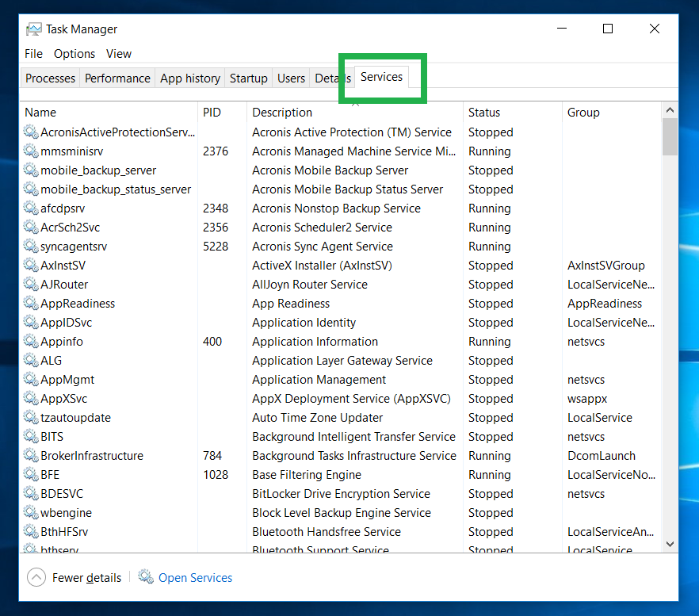The height and width of the screenshot is (616, 699).
Task: Select BitLocker Drive Encryption Service description
Action: [341, 494]
